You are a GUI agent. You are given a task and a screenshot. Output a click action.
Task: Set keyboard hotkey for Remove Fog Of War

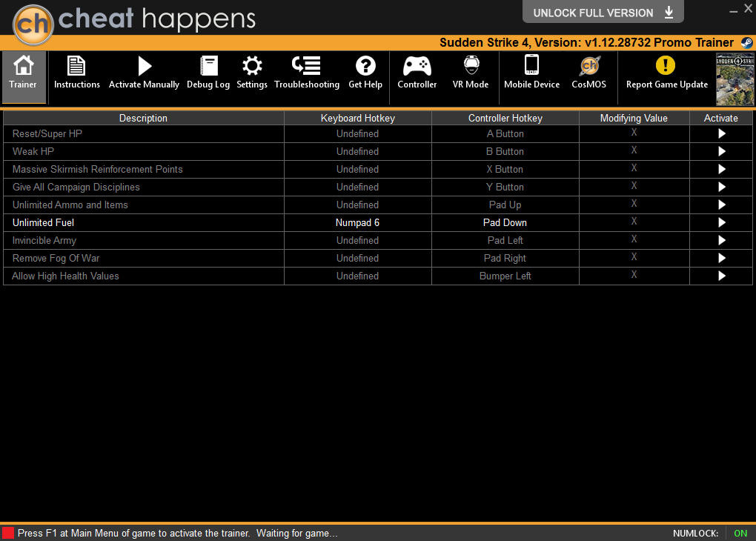(358, 259)
